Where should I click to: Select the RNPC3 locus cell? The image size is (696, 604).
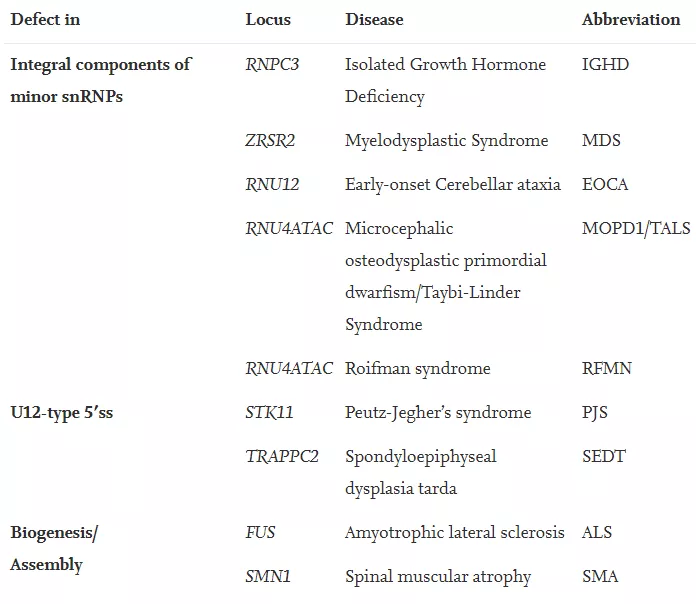pos(272,64)
